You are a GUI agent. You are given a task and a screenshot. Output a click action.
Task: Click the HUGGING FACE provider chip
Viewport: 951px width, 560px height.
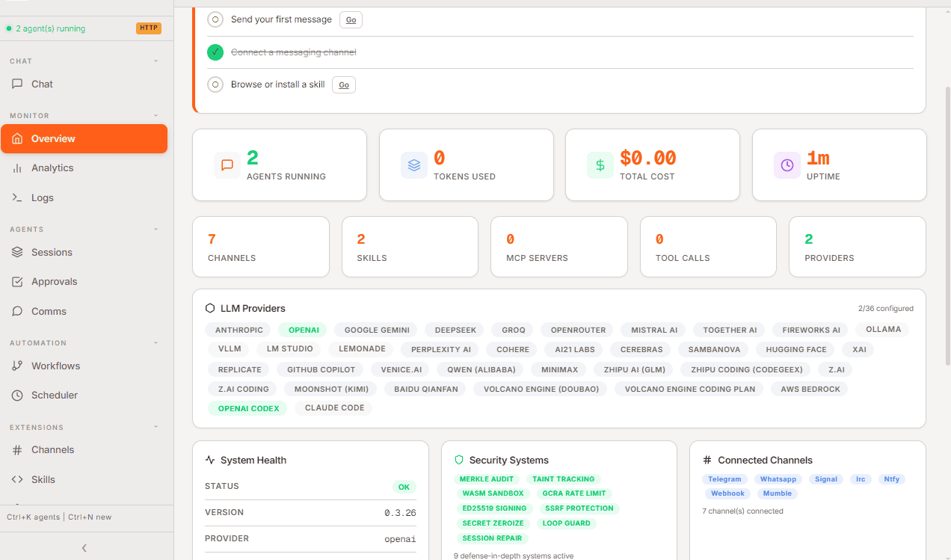pyautogui.click(x=796, y=349)
